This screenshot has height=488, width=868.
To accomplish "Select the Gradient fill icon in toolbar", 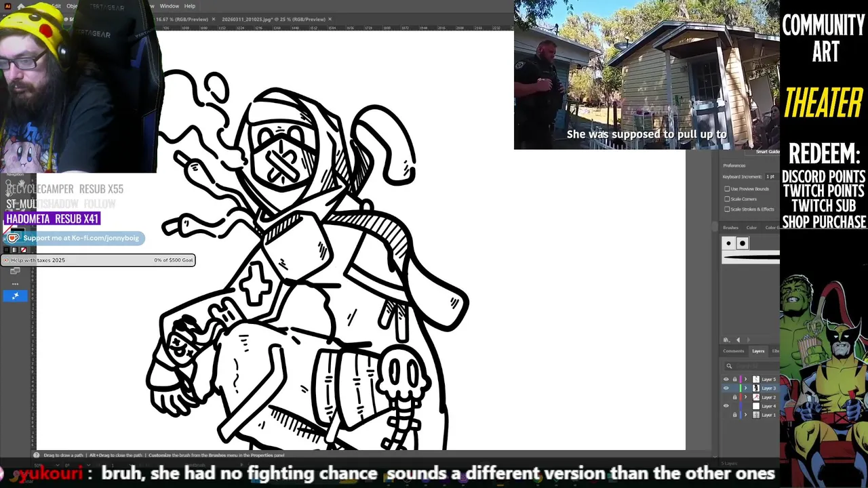I will click(14, 250).
